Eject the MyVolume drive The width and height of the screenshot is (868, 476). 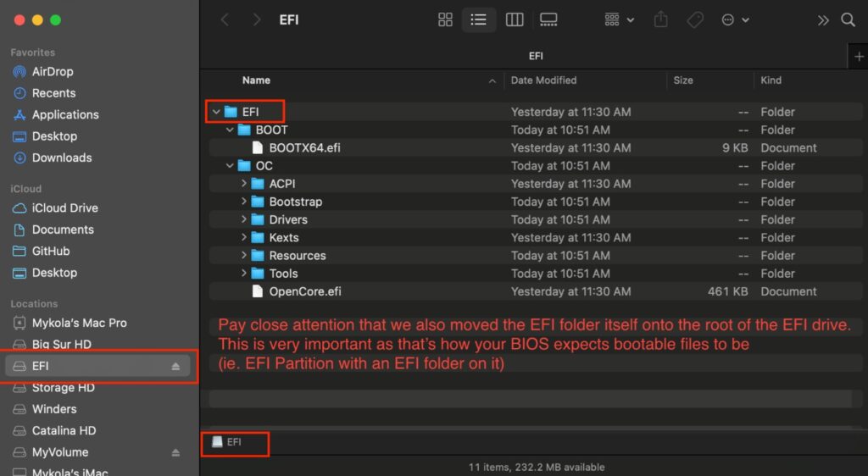(175, 452)
